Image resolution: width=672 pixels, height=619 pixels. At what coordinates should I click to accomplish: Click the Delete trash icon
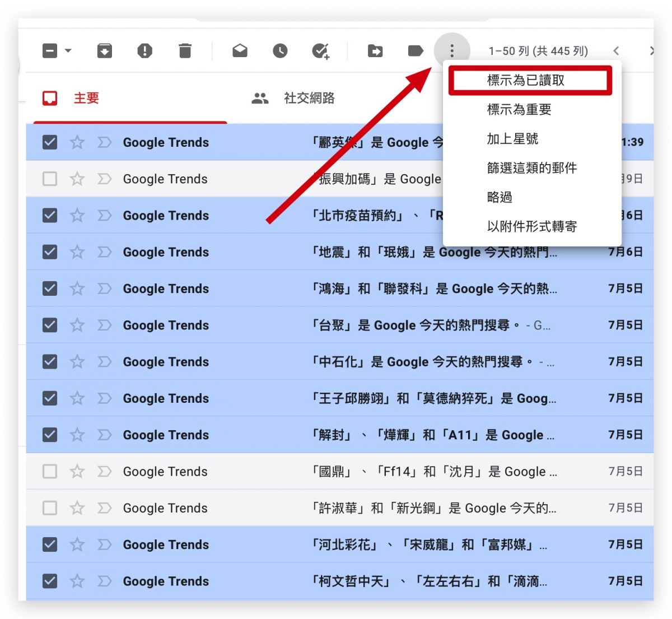(185, 51)
